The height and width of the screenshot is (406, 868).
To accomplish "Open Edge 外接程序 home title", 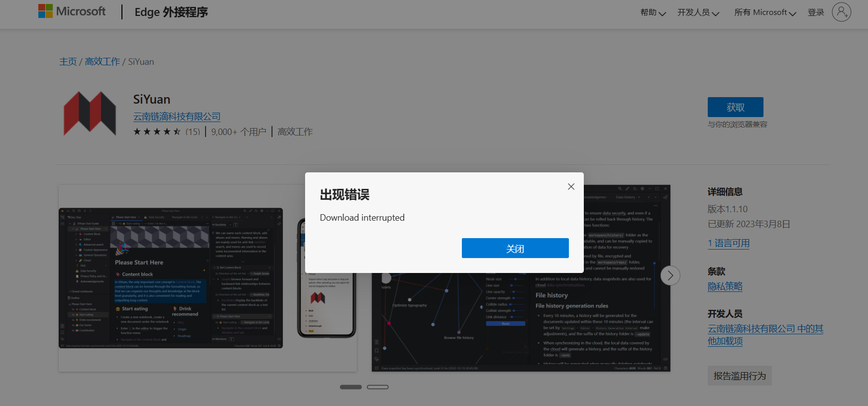I will point(171,12).
